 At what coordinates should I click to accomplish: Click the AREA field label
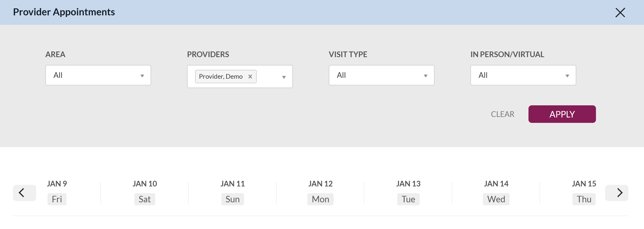(55, 54)
